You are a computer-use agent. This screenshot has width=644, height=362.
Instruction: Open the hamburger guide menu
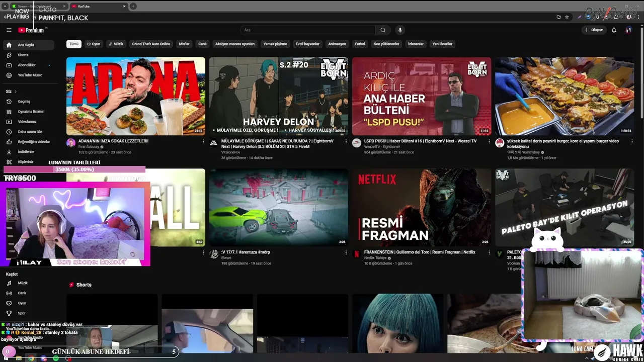9,30
